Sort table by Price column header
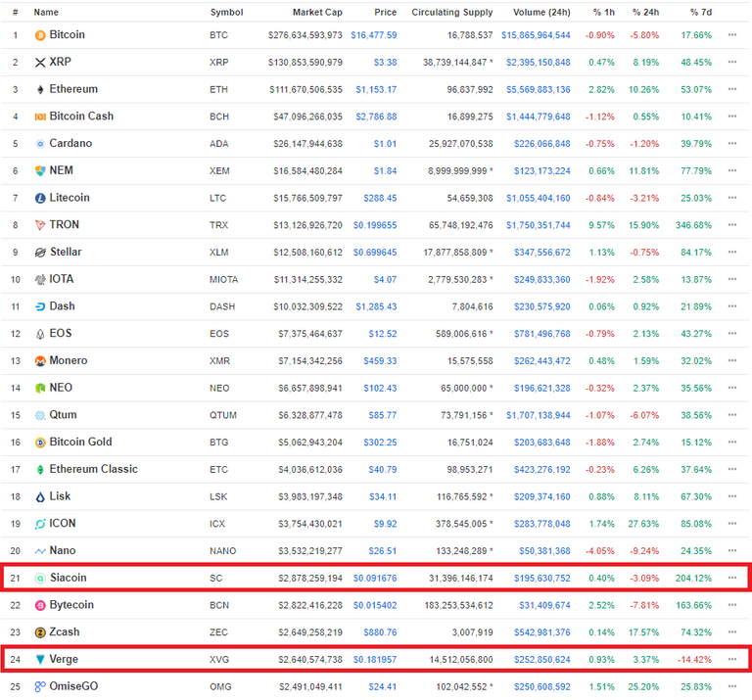Viewport: 752px width, 700px height. click(x=385, y=13)
